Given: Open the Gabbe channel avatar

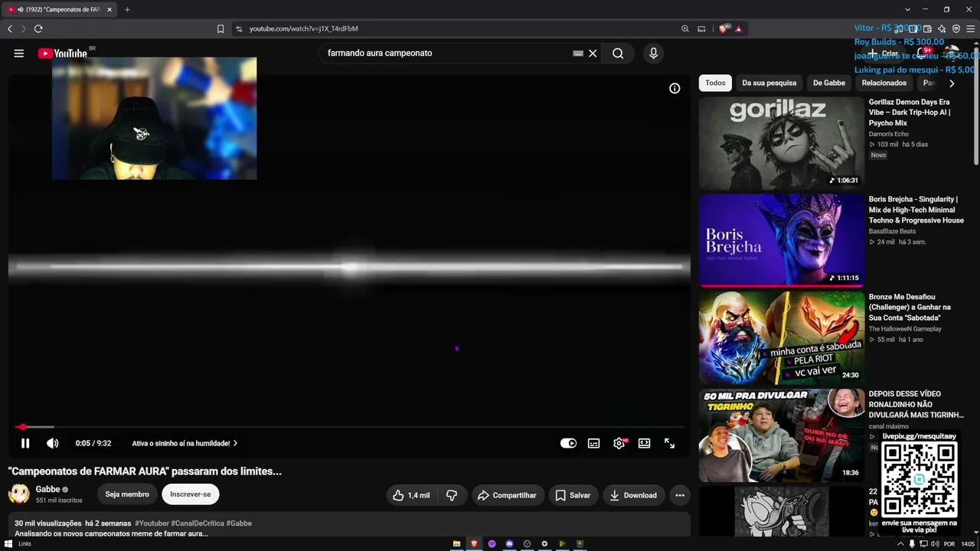Looking at the screenshot, I should [x=19, y=494].
